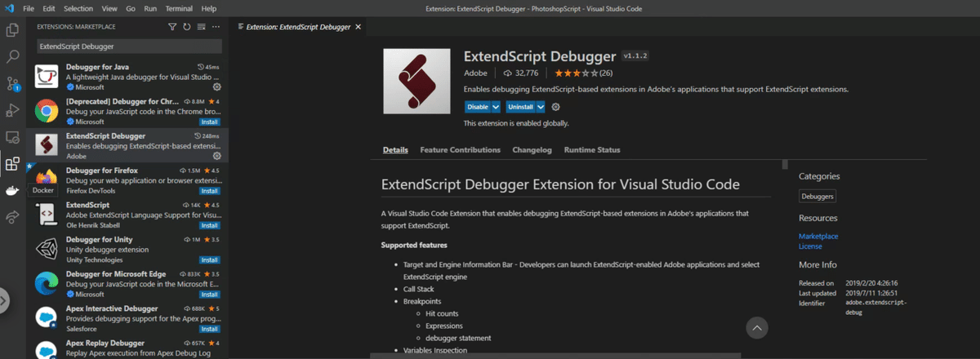Install Debugger for Microsoft Edge
This screenshot has height=359, width=980.
(209, 294)
